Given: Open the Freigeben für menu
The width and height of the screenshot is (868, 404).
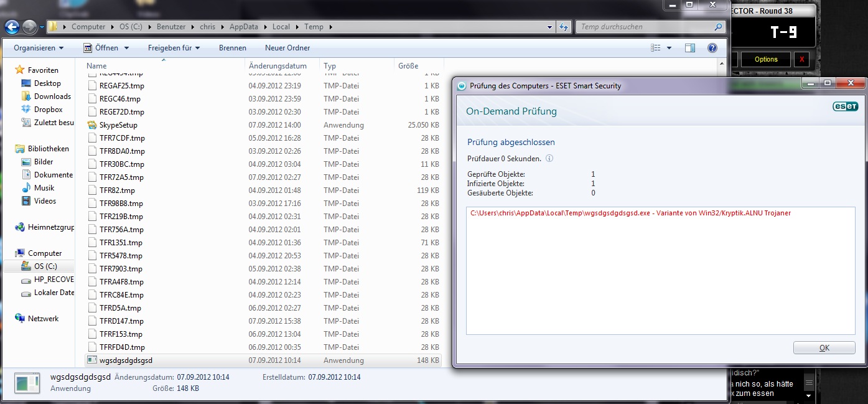Looking at the screenshot, I should pyautogui.click(x=174, y=48).
